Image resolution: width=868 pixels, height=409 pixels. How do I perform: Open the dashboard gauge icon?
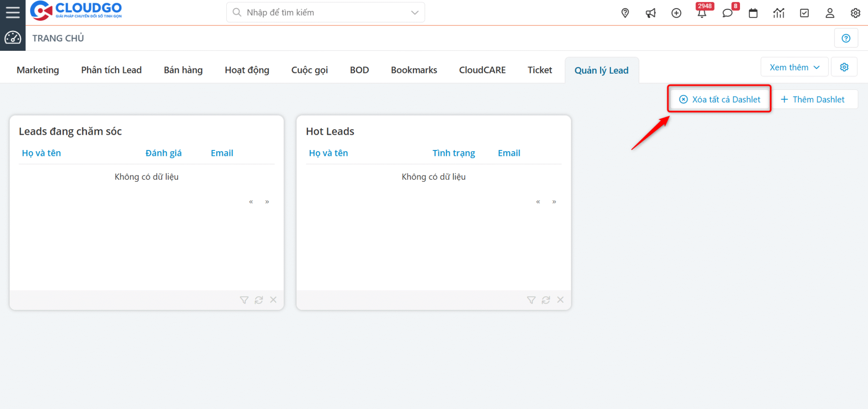pos(13,38)
